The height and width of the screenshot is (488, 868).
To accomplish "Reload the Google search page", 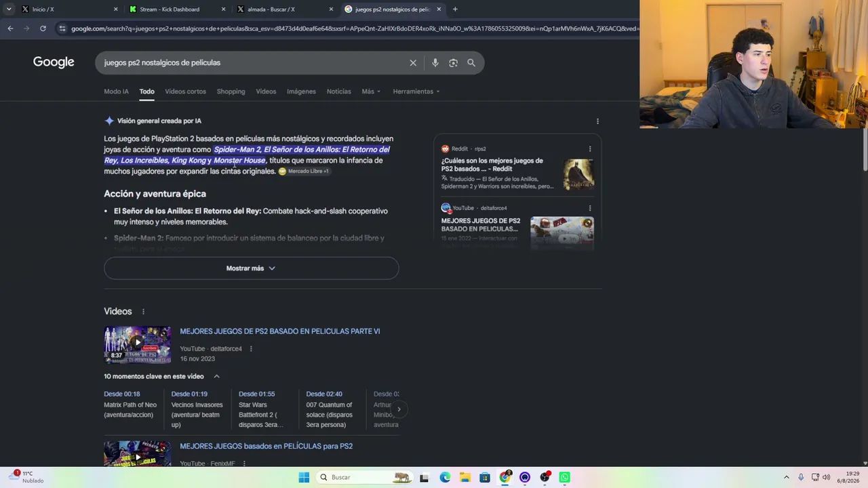I will click(x=43, y=28).
